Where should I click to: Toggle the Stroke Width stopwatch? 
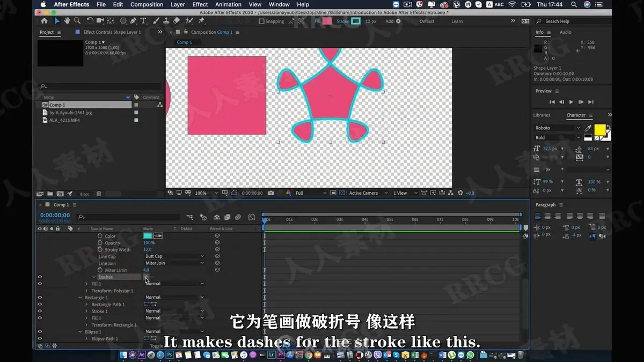[x=100, y=249]
